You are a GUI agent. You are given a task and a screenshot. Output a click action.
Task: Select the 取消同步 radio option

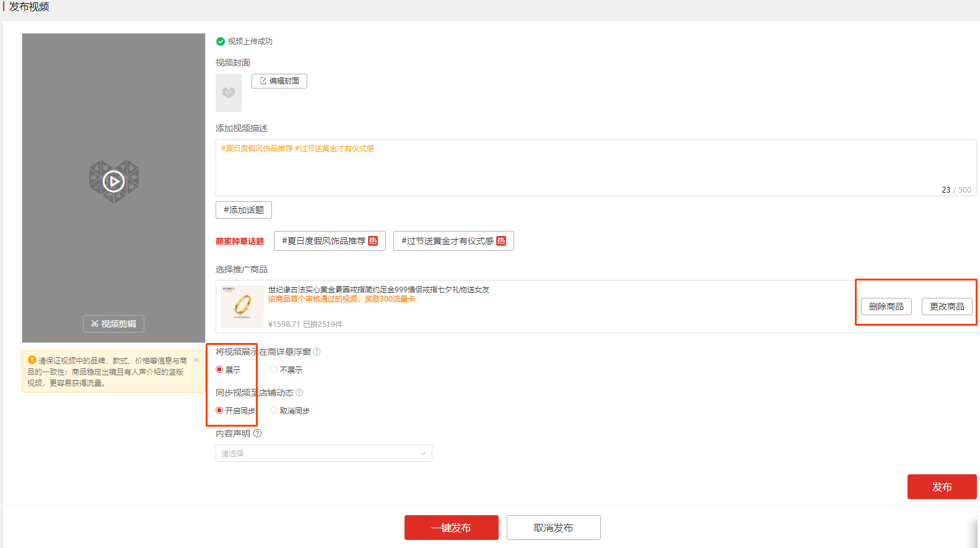pyautogui.click(x=274, y=411)
